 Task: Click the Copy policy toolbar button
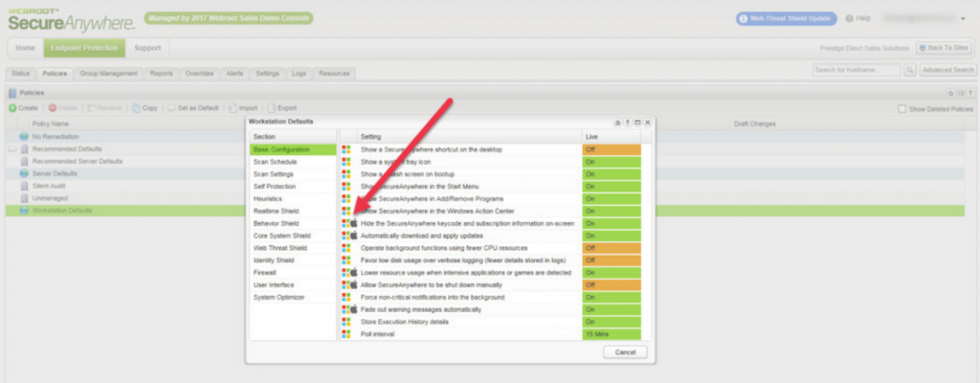(x=145, y=107)
